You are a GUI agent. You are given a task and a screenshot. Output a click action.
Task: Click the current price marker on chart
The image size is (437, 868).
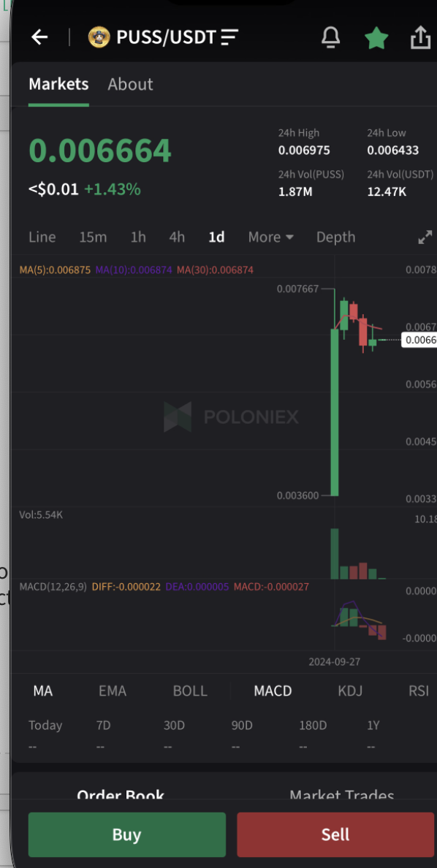coord(420,339)
